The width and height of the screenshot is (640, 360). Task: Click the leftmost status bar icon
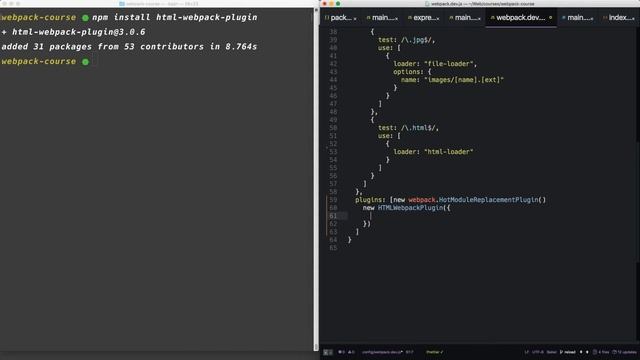pos(328,352)
